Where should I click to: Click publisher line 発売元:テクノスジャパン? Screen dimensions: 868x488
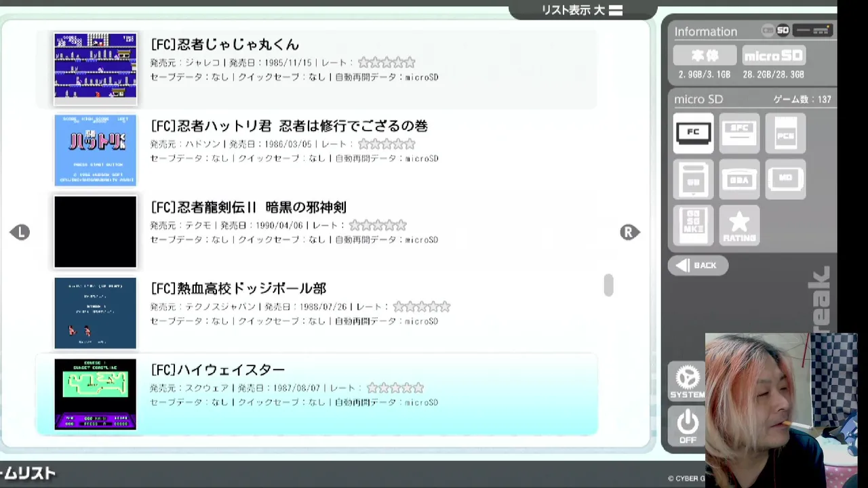203,307
